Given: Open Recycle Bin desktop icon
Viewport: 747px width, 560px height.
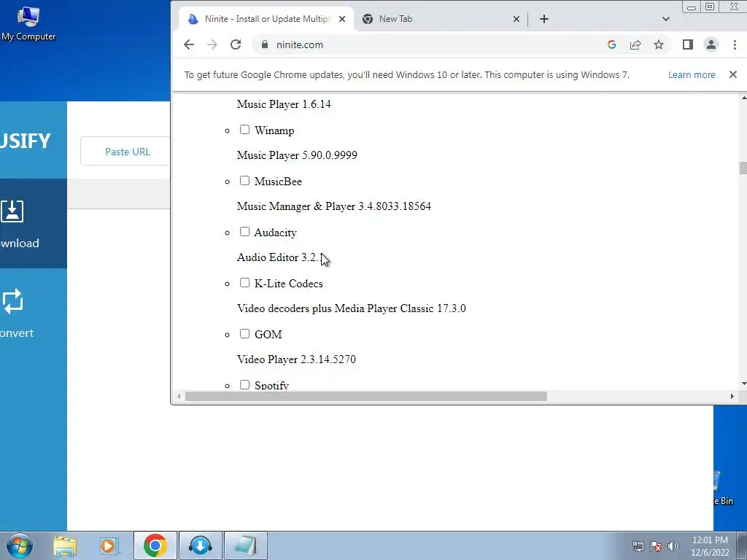Looking at the screenshot, I should (x=723, y=488).
